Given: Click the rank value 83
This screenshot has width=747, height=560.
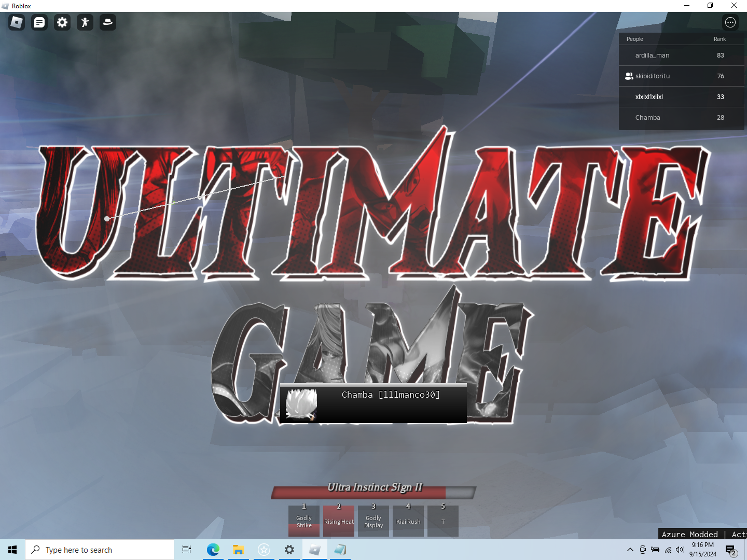Looking at the screenshot, I should pyautogui.click(x=720, y=55).
